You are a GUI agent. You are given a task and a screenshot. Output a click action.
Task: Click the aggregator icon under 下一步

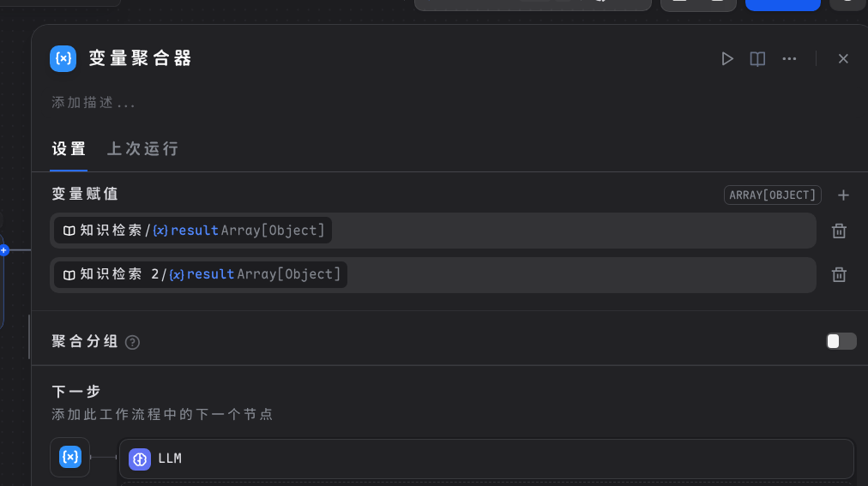click(x=70, y=457)
